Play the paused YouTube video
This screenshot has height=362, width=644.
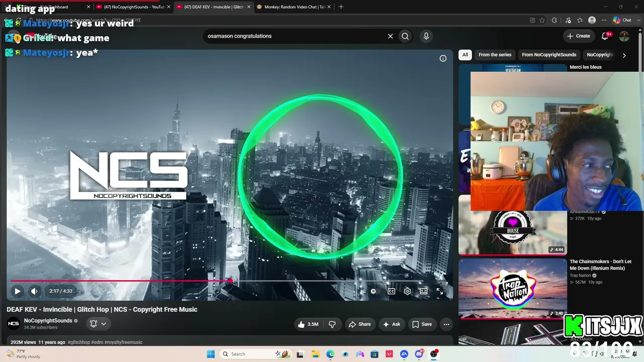click(x=17, y=291)
